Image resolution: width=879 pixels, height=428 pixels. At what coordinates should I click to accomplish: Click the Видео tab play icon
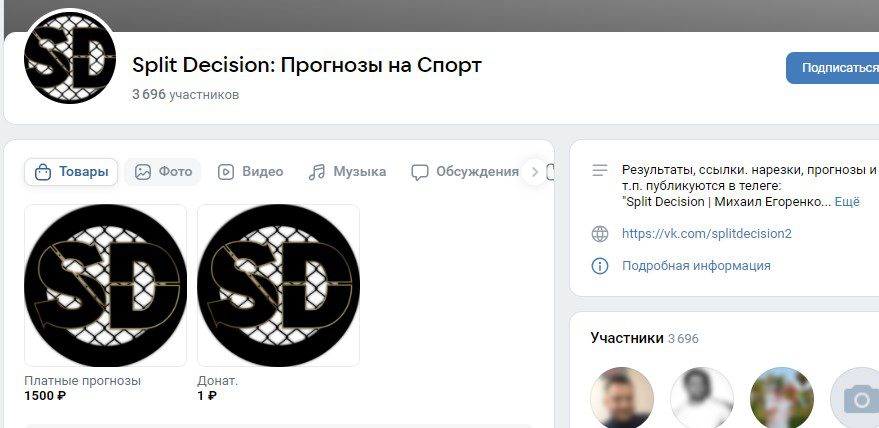pyautogui.click(x=226, y=172)
